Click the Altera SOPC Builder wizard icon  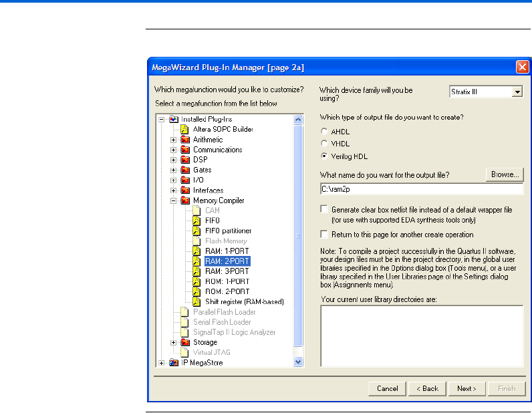pos(184,129)
